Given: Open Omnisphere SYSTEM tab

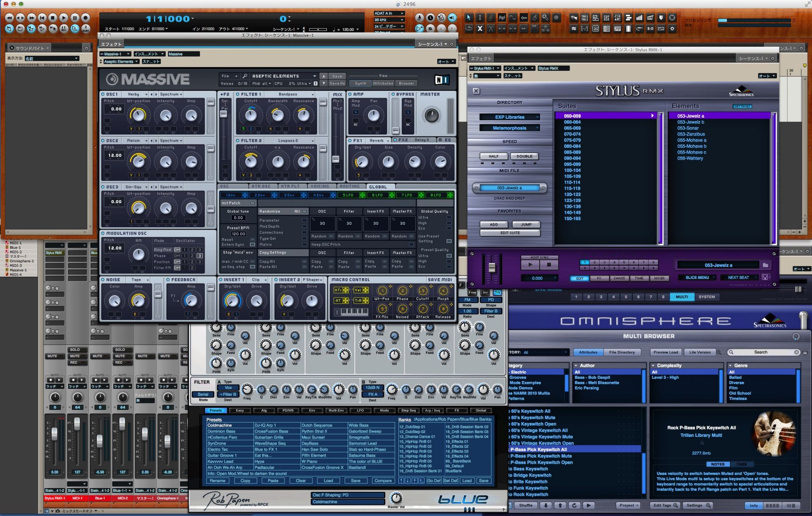Looking at the screenshot, I should 707,297.
